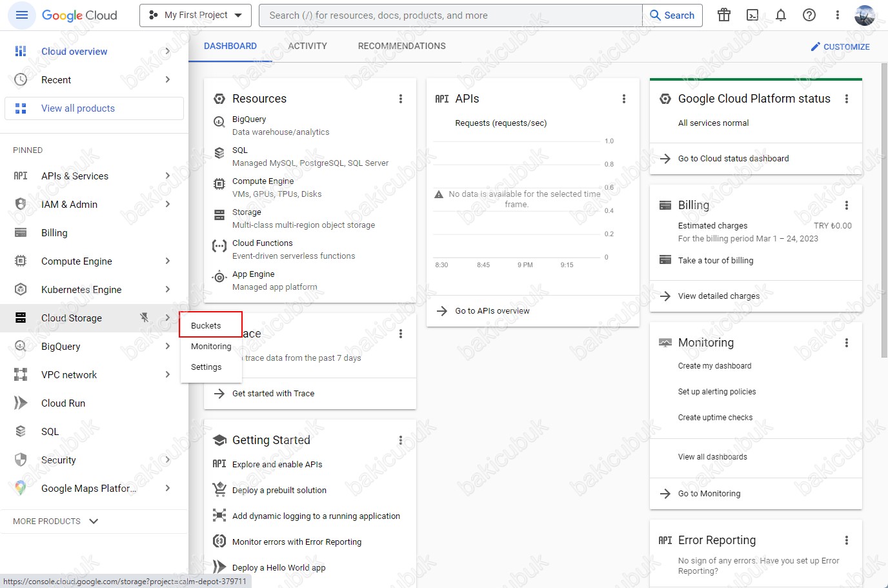Expand APIs & Services submenu arrow
The width and height of the screenshot is (888, 588).
[167, 176]
